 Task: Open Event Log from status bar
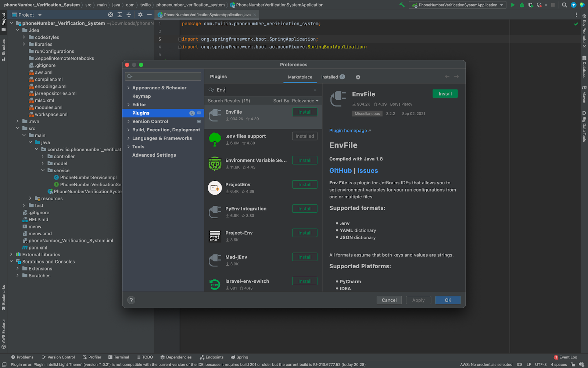(x=566, y=357)
